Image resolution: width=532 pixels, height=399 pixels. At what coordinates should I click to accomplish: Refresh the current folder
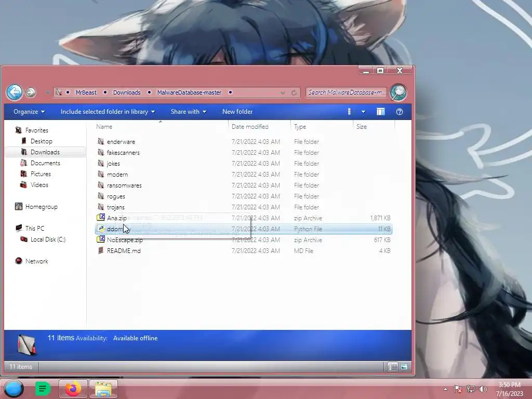pyautogui.click(x=294, y=92)
